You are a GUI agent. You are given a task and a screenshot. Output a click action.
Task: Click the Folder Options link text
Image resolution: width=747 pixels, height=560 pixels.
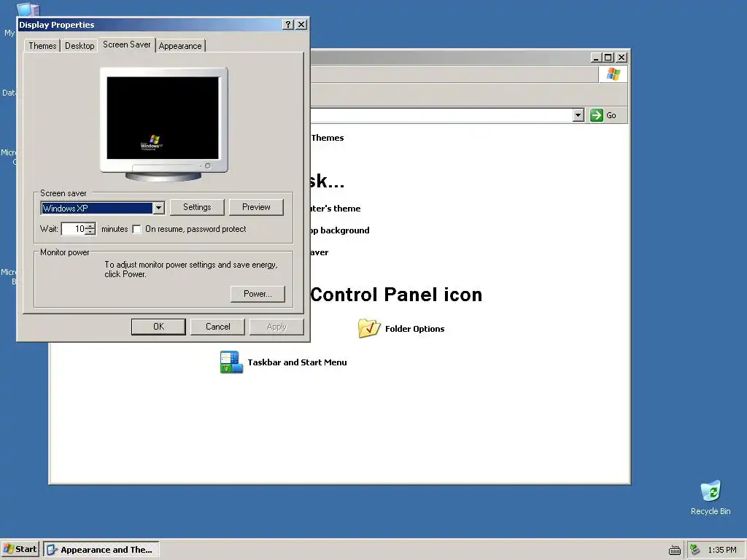tap(415, 329)
